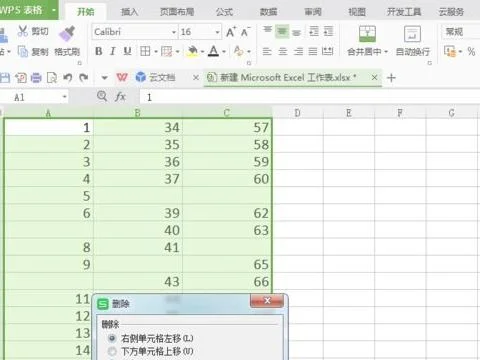The image size is (480, 360).
Task: Click the Wrap Text icon
Action: click(x=412, y=34)
